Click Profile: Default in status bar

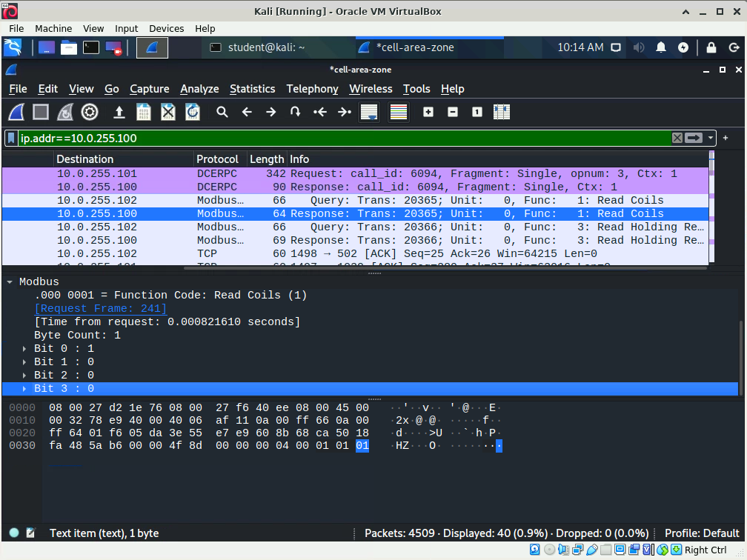click(x=701, y=533)
